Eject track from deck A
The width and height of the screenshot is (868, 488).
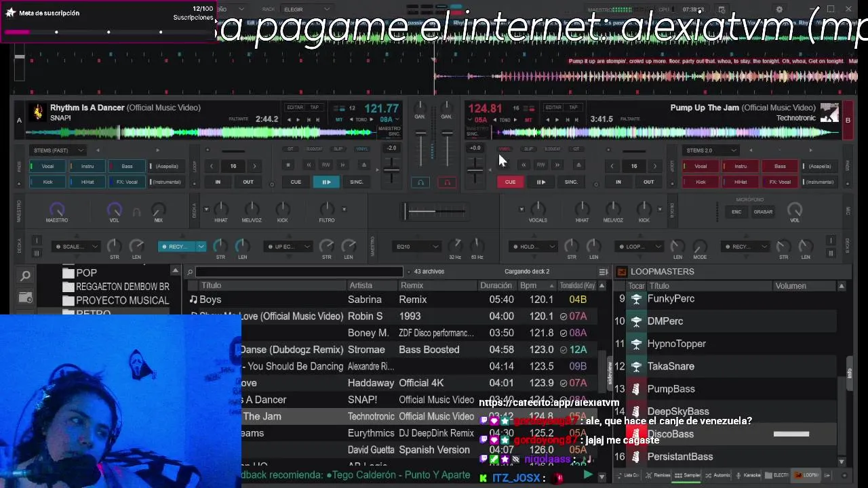click(363, 165)
